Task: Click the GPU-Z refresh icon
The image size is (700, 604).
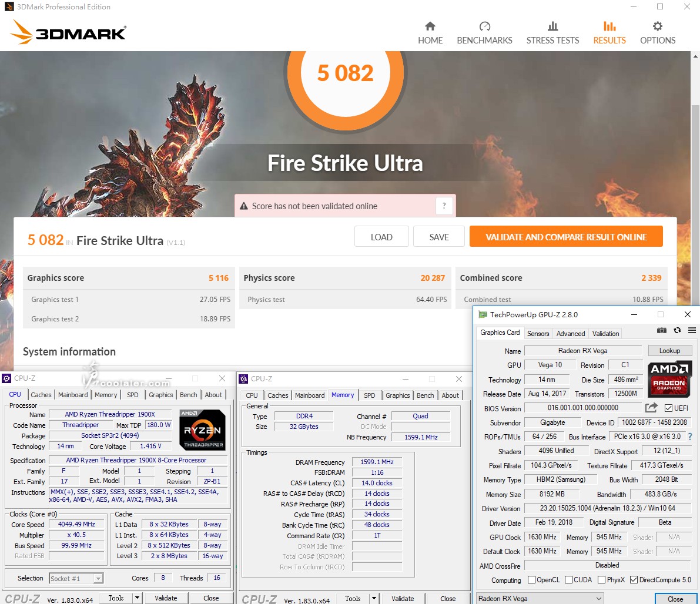Action: coord(677,330)
